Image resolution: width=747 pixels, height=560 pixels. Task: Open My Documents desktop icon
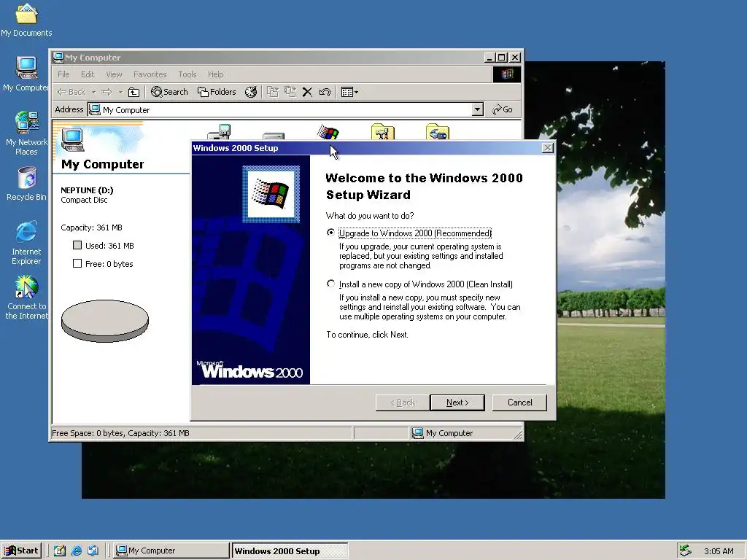26,19
